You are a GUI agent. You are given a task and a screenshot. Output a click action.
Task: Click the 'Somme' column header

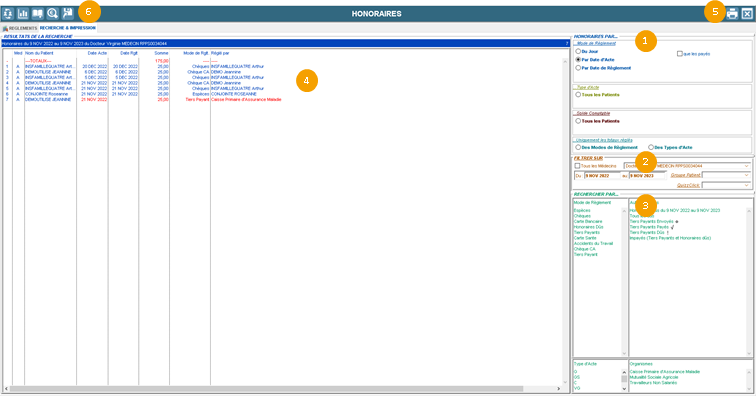(162, 53)
